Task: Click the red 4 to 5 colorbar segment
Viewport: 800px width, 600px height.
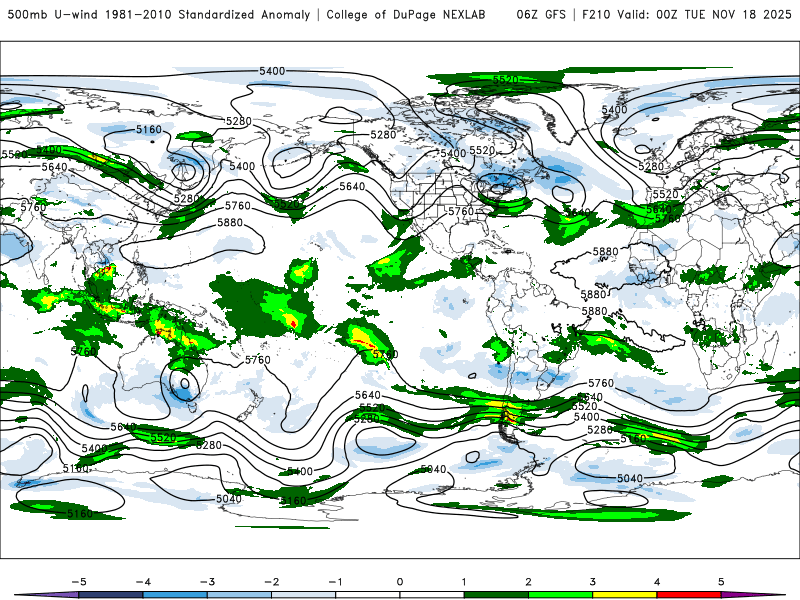Action: (689, 595)
